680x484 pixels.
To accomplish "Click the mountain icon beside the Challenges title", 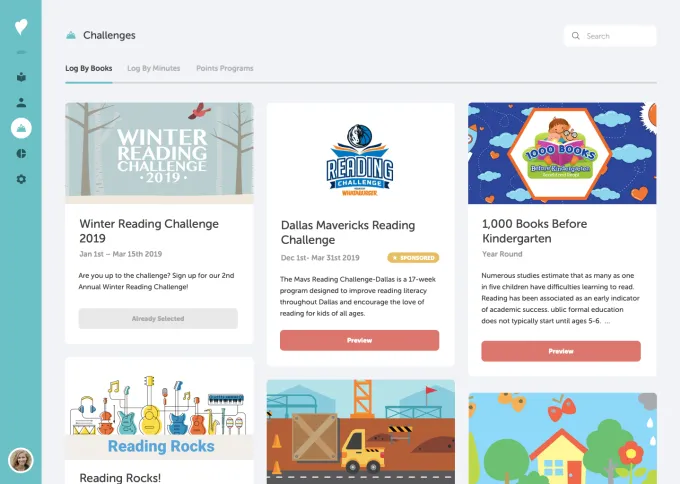I will (x=71, y=35).
